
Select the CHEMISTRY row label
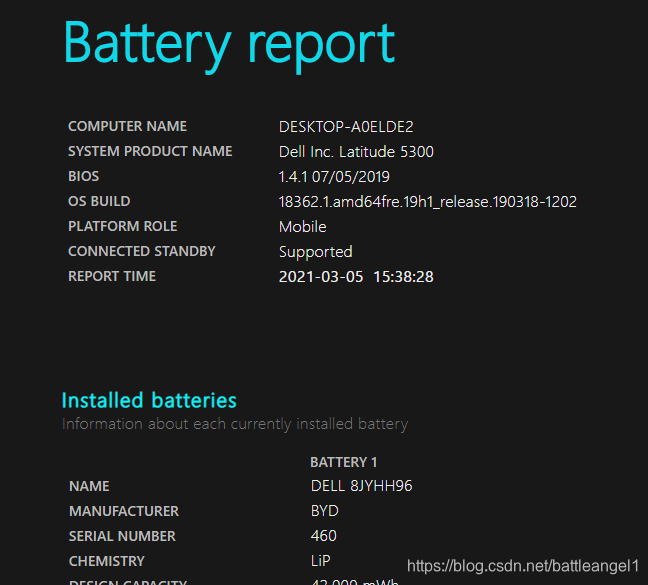tap(107, 561)
